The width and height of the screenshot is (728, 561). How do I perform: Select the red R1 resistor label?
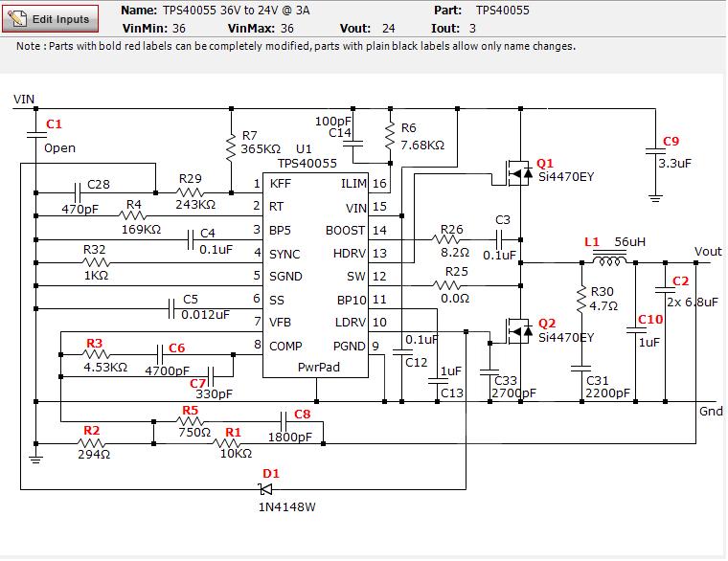(x=233, y=433)
